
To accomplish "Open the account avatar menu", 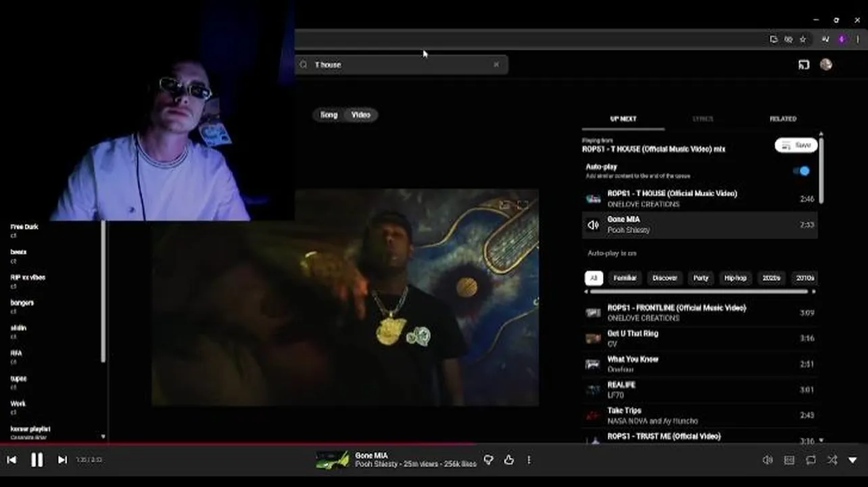I will pyautogui.click(x=825, y=65).
